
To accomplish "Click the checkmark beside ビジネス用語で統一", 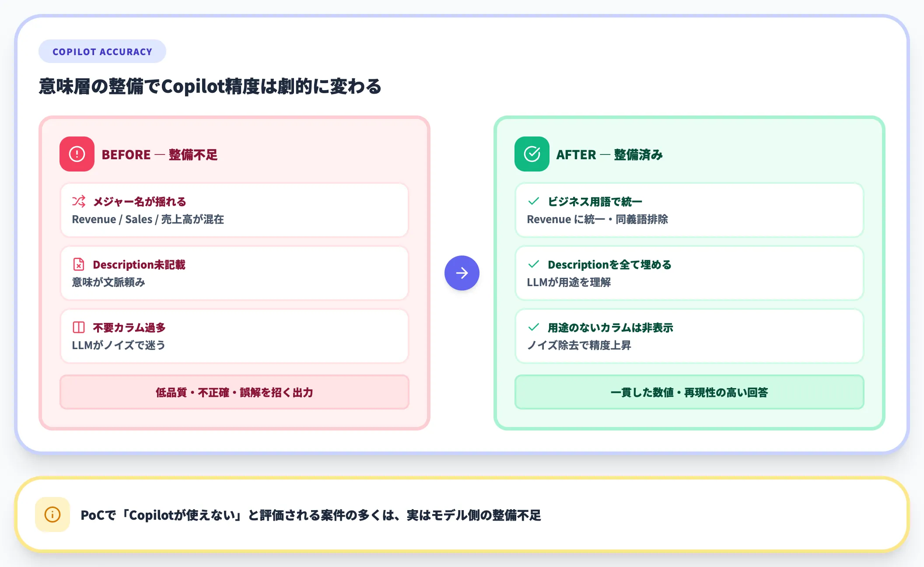I will coord(533,202).
